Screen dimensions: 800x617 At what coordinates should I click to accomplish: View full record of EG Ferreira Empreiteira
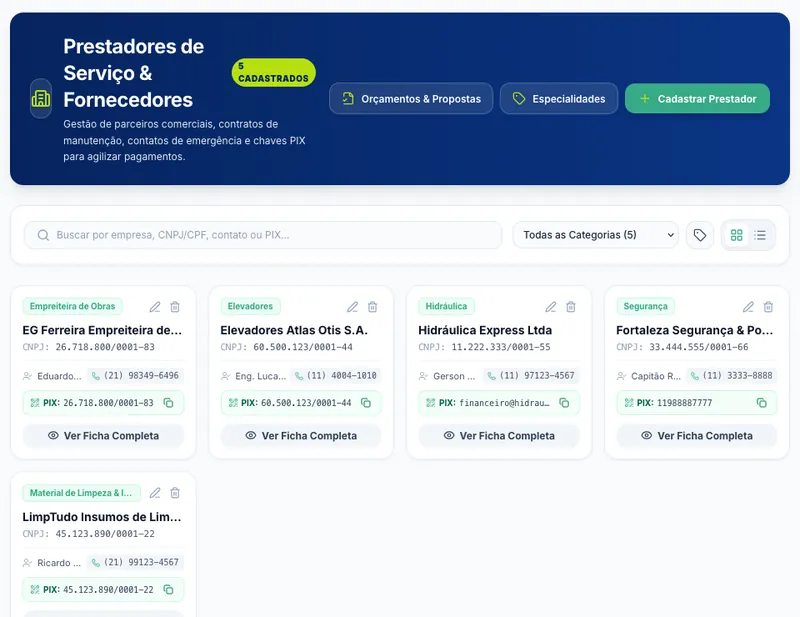pos(104,436)
